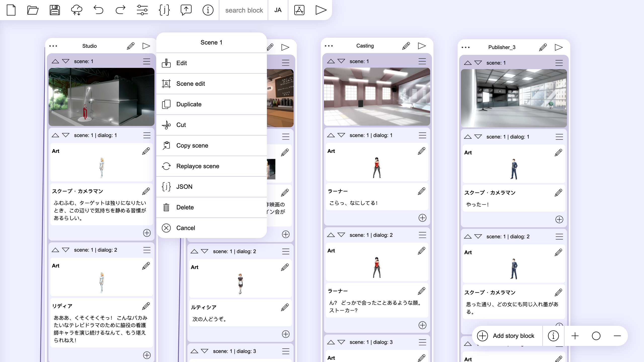Open the hamburger menu on scene 1 in Studio
Image resolution: width=644 pixels, height=362 pixels.
[x=147, y=61]
